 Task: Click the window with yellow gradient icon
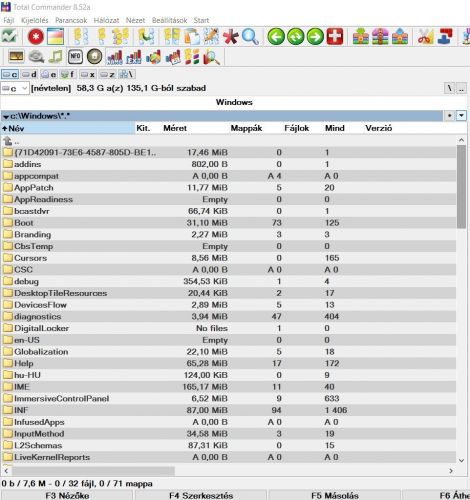[x=56, y=36]
